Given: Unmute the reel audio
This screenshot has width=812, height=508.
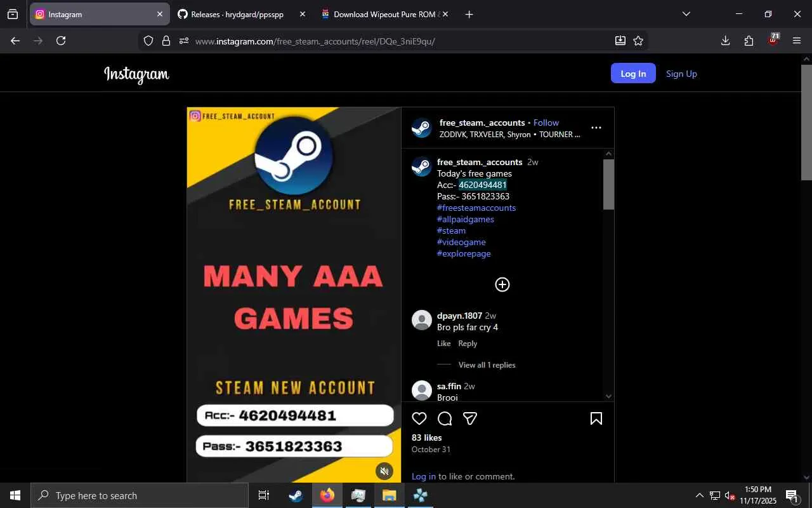Looking at the screenshot, I should [384, 471].
